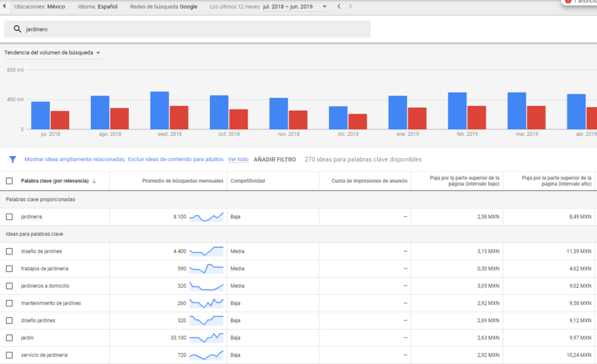Click trend sparkline for trabajos de jardineria
The width and height of the screenshot is (597, 364).
click(206, 268)
